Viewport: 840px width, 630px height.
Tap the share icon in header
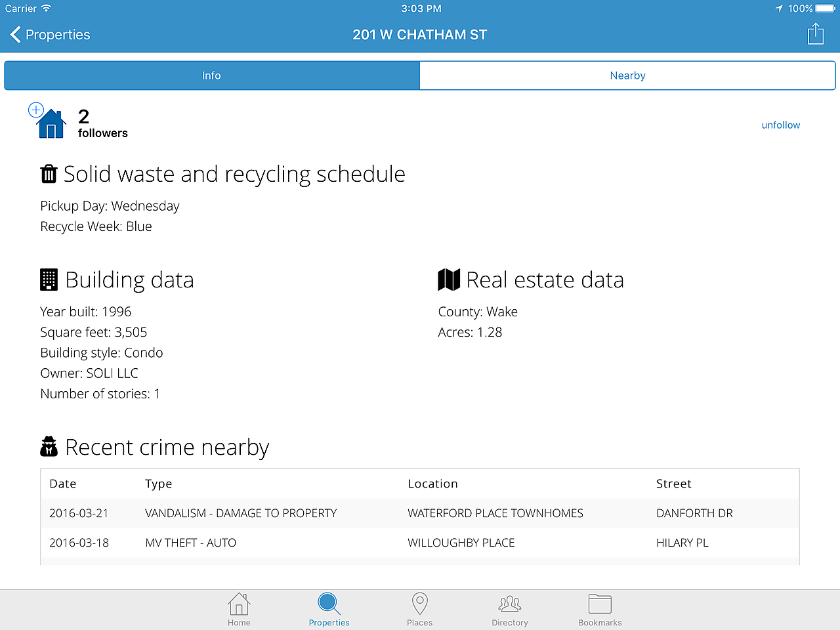[x=815, y=34]
